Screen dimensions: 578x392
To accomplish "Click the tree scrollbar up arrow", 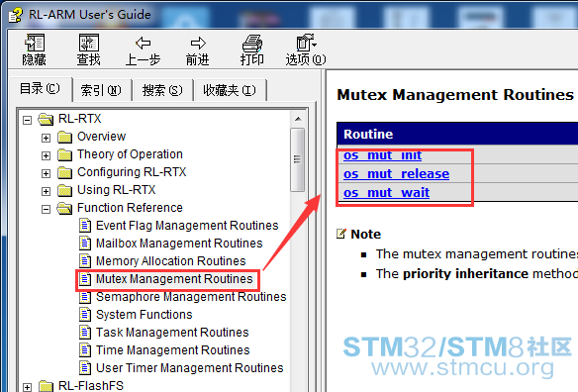I will pos(298,119).
